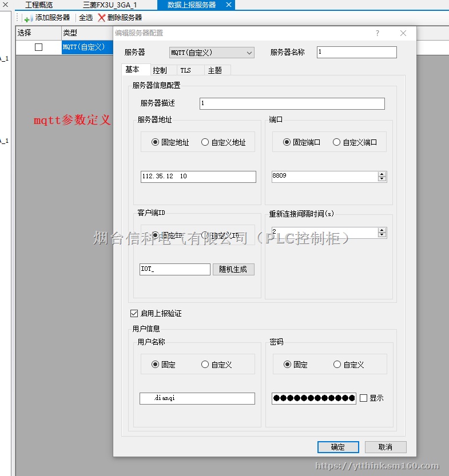Click the 选择 column header
Screen dimensions: 449x476
tap(38, 33)
